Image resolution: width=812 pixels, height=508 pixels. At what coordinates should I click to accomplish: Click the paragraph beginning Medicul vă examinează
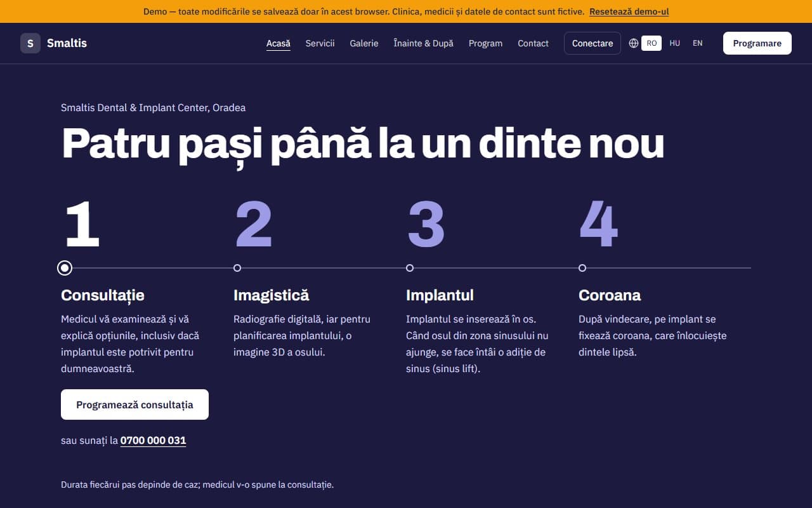130,344
